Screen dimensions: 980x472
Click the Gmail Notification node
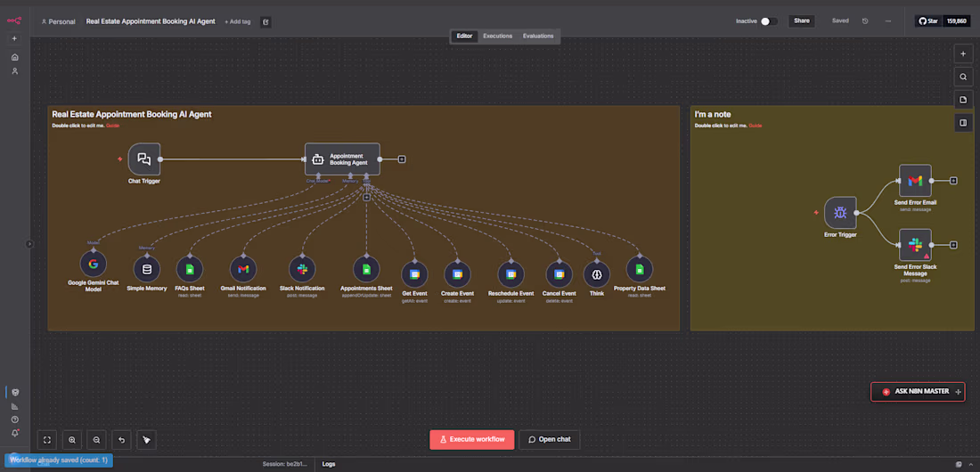(243, 268)
